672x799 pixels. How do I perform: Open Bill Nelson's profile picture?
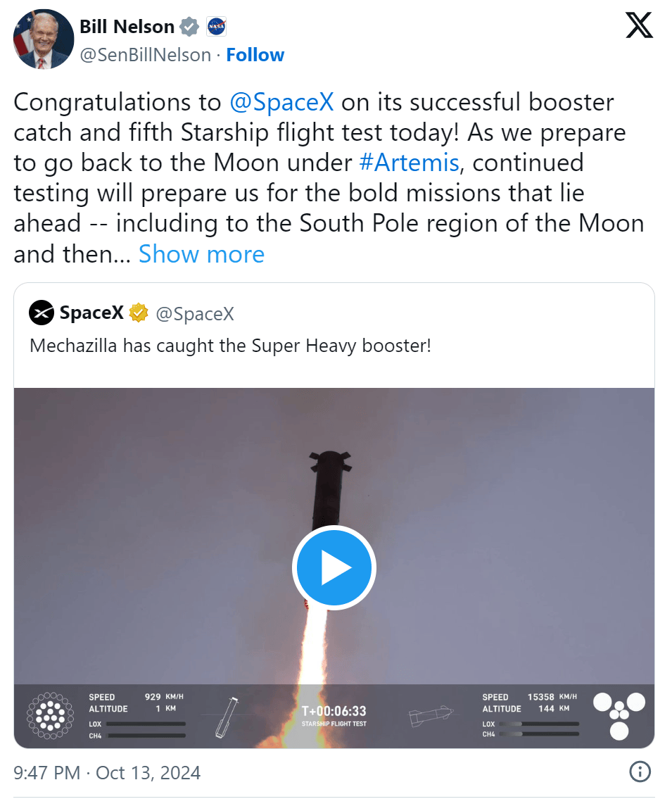44,39
